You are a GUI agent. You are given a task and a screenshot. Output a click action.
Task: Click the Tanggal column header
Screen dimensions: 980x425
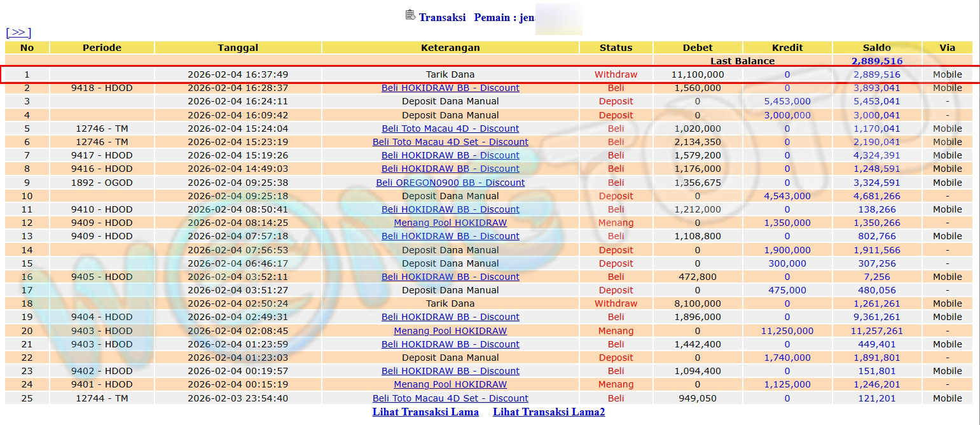coord(238,48)
